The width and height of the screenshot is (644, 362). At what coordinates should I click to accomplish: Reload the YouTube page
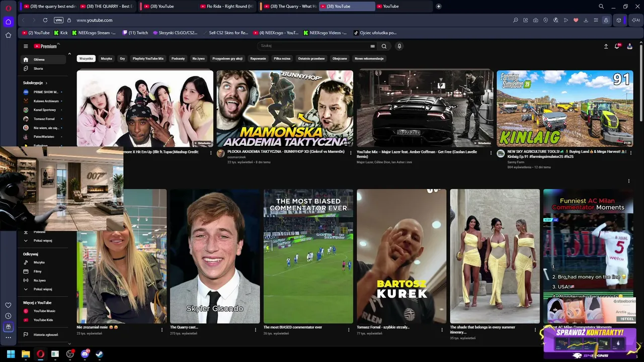point(45,20)
